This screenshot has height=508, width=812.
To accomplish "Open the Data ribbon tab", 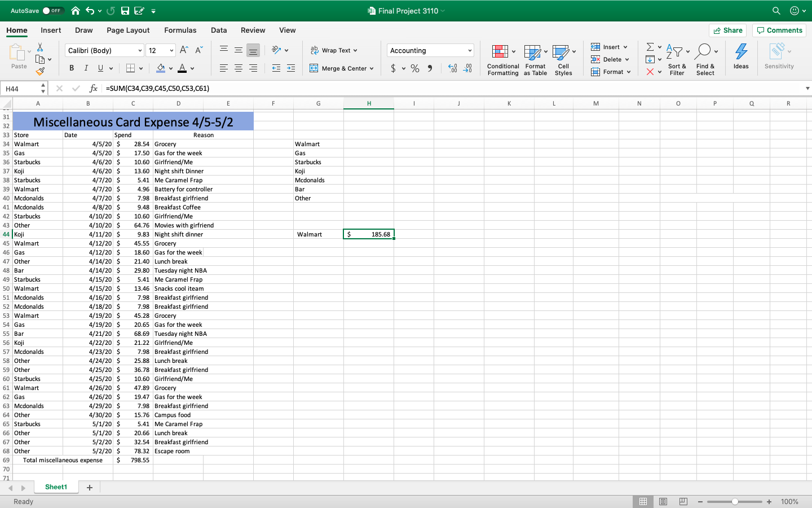I will (x=219, y=30).
